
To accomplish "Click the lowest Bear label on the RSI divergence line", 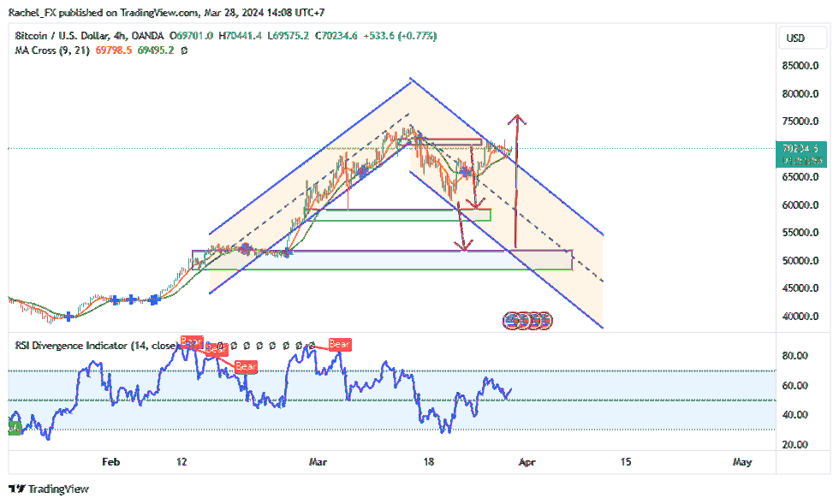I will tap(247, 366).
